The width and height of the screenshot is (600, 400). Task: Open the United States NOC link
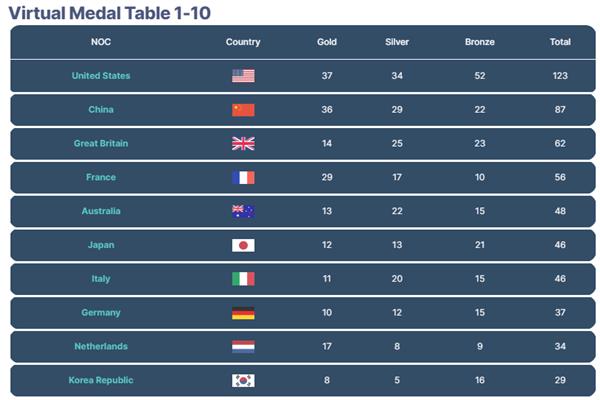101,76
